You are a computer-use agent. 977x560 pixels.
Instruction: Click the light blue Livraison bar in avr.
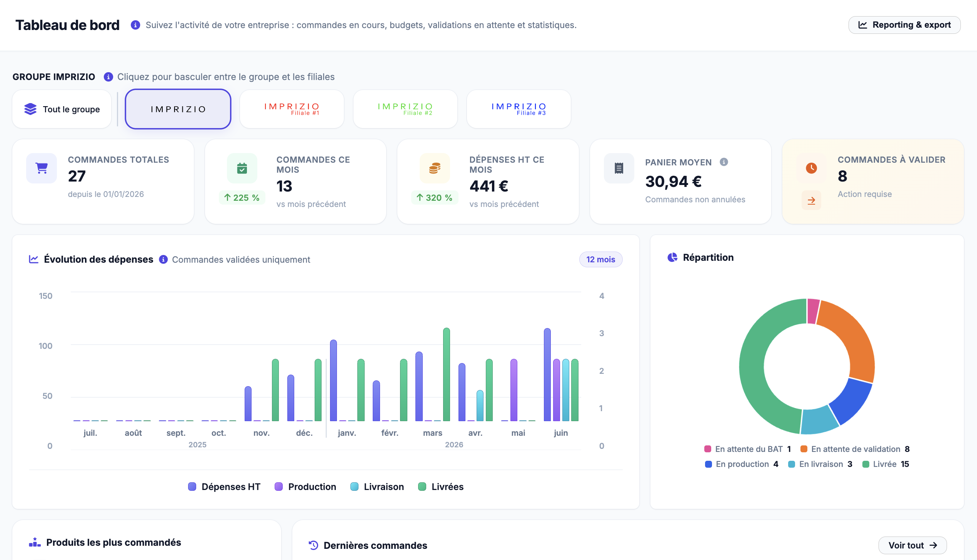tap(480, 406)
